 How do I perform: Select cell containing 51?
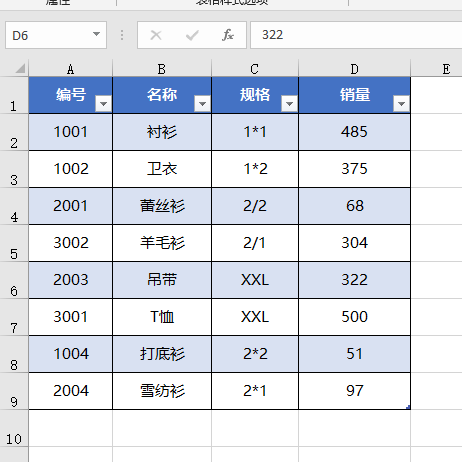(x=355, y=354)
